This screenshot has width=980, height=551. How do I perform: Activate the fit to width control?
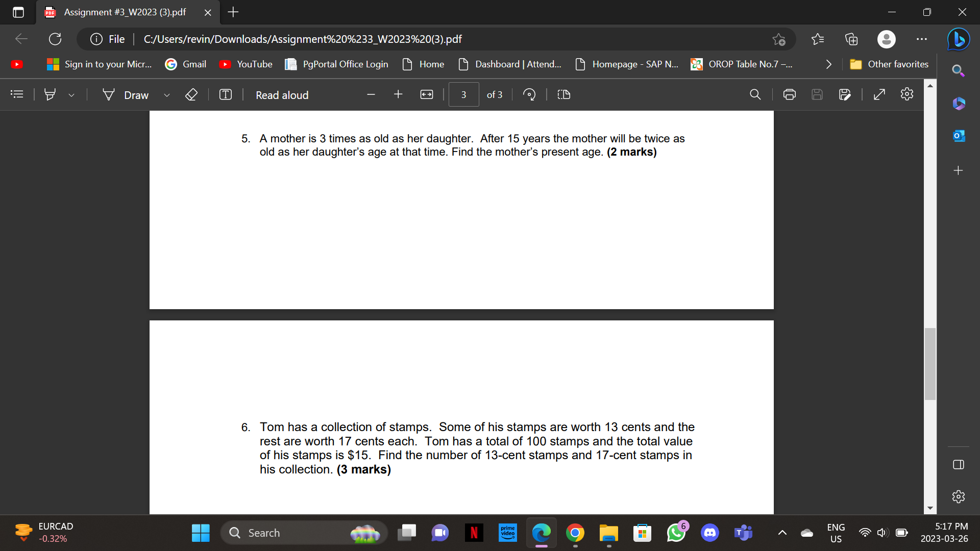(x=426, y=94)
